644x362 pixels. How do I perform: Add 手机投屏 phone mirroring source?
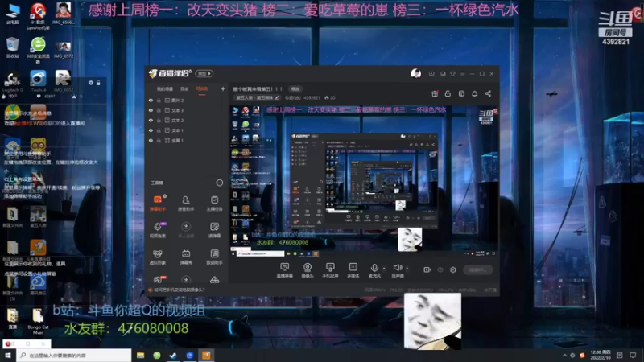pyautogui.click(x=330, y=270)
